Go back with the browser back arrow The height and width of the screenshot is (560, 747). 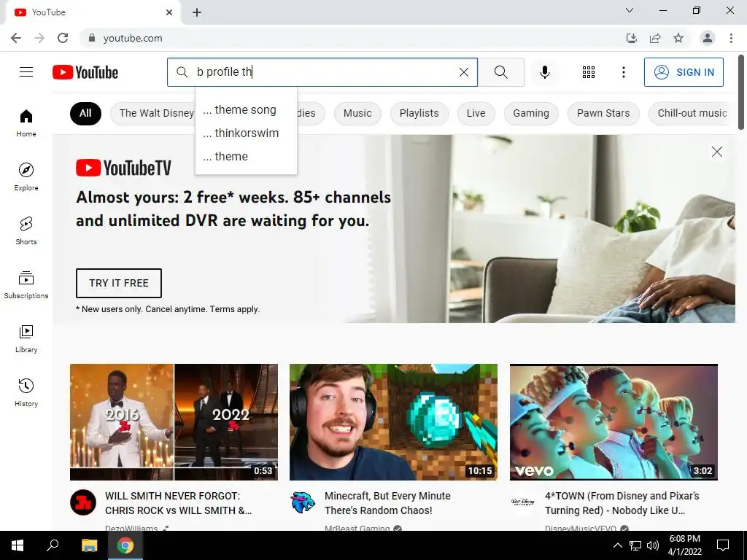[x=16, y=38]
